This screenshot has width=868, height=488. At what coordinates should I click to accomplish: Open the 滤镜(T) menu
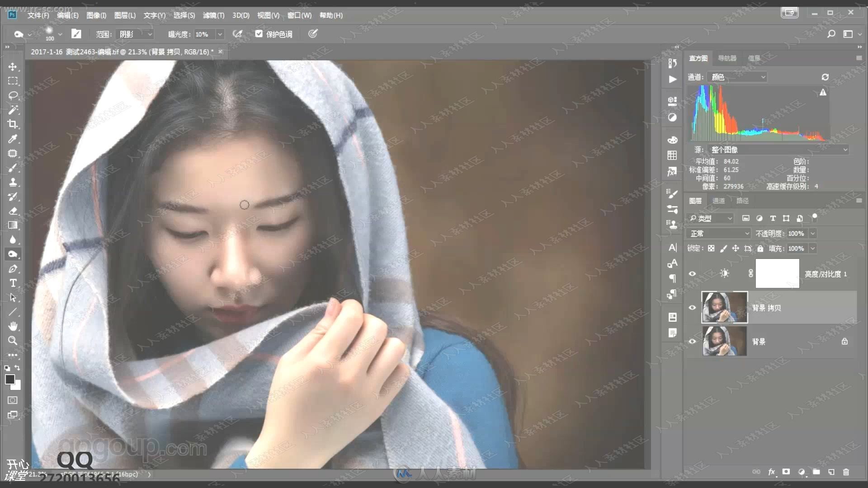point(213,15)
